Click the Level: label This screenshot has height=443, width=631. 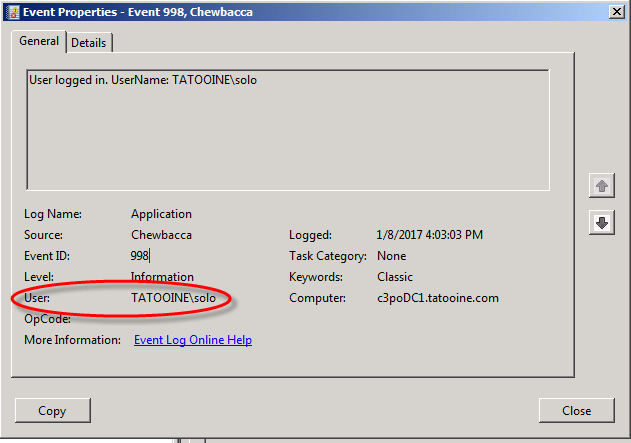coord(39,277)
